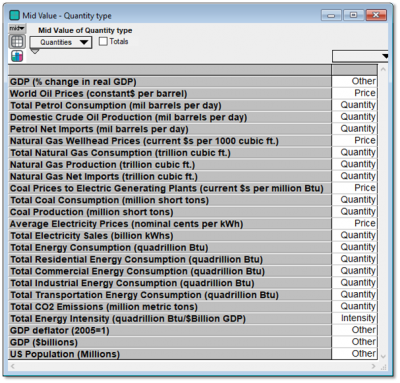Screen dimensions: 400x383
Task: Click 'Other' cell for GDP ($billions) row
Action: [x=355, y=341]
